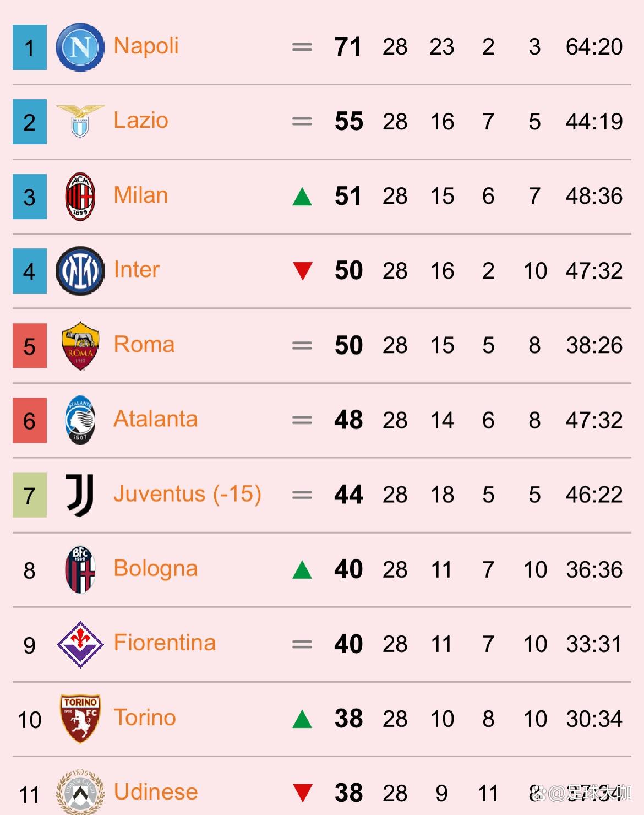Click Milan's green up arrow
This screenshot has height=815, width=644.
tap(302, 197)
